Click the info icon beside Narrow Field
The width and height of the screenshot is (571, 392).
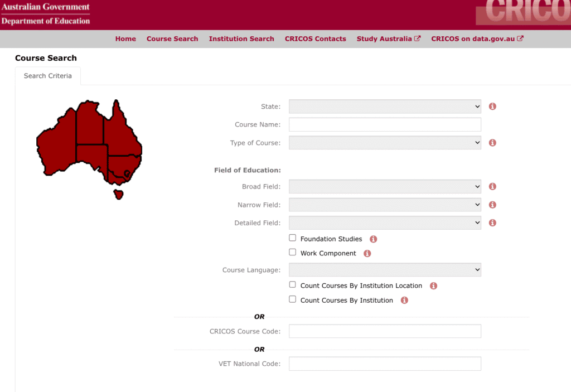coord(492,205)
